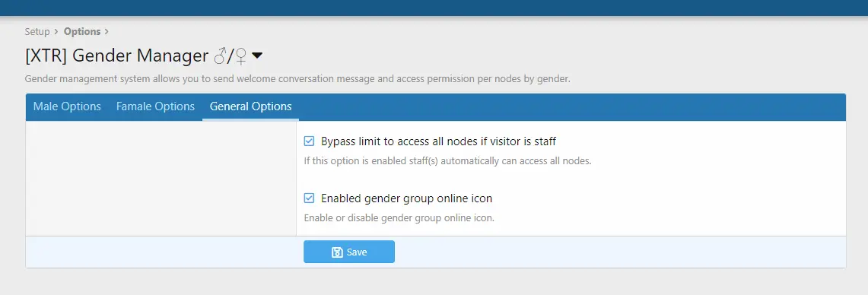868x295 pixels.
Task: Open the Options breadcrumb link
Action: [x=82, y=31]
